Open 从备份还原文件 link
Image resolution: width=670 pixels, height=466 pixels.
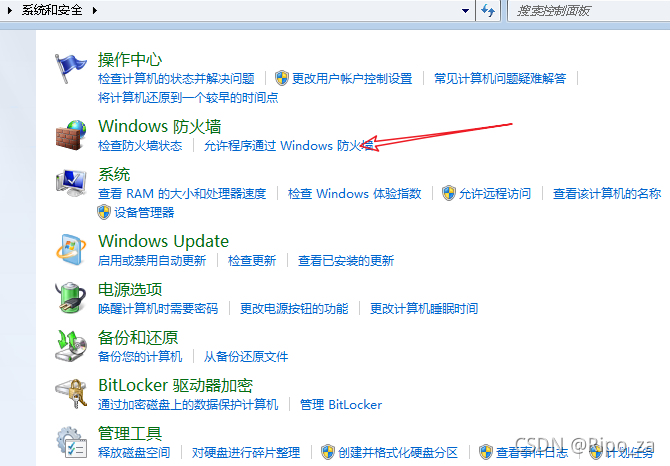(246, 356)
